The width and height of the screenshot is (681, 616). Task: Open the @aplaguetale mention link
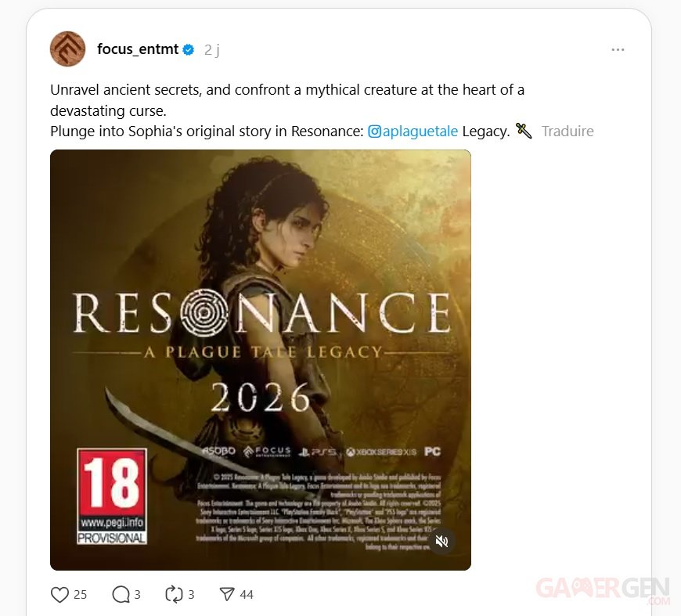tap(413, 131)
